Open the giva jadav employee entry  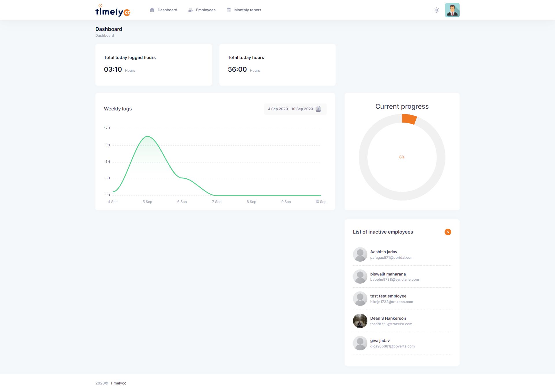[380, 341]
